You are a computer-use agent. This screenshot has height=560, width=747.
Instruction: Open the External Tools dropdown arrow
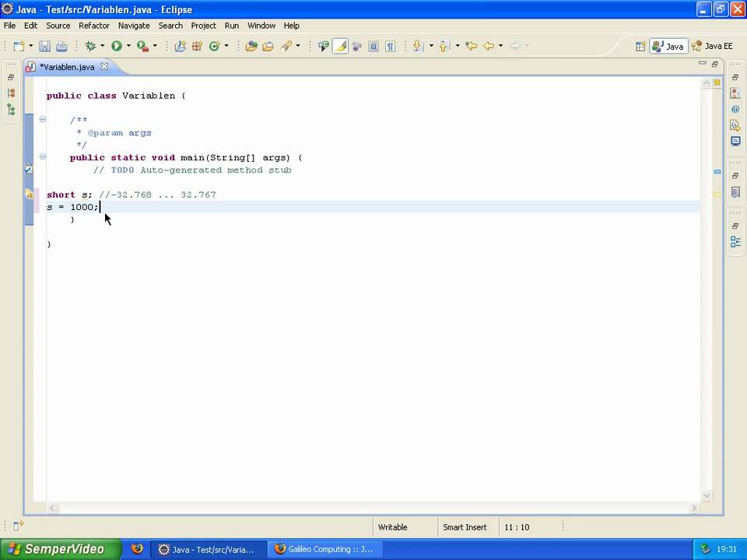pos(155,46)
